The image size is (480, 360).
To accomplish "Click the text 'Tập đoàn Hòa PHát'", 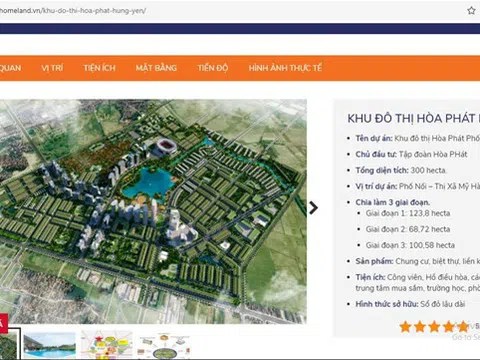I will point(433,154).
